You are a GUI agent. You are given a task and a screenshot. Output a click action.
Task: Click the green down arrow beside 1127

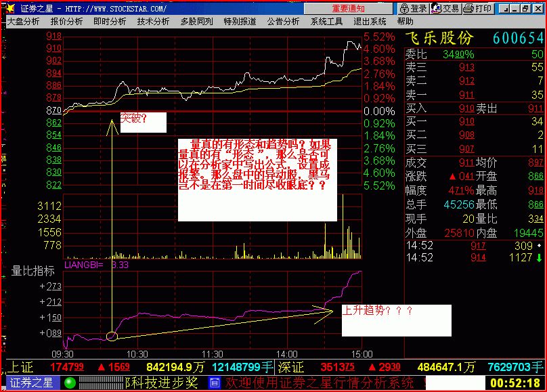(539, 257)
